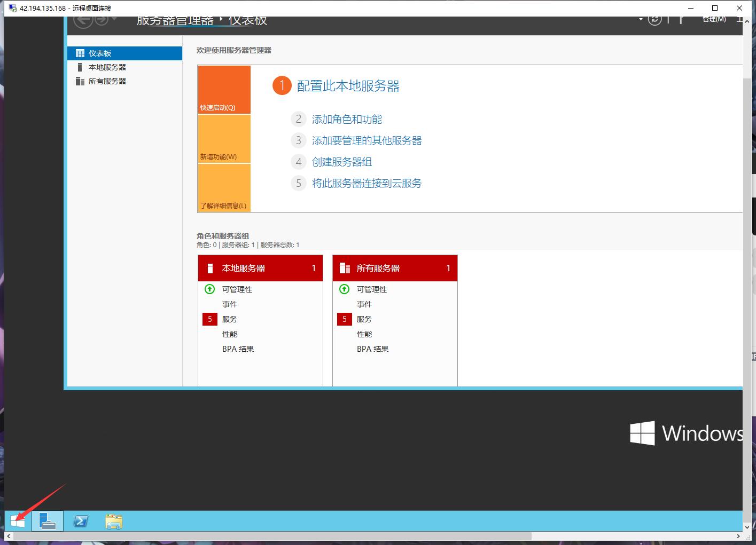Screen dimensions: 756x545
Task: Click 可管理性 under 所有服务器
Action: pos(371,289)
